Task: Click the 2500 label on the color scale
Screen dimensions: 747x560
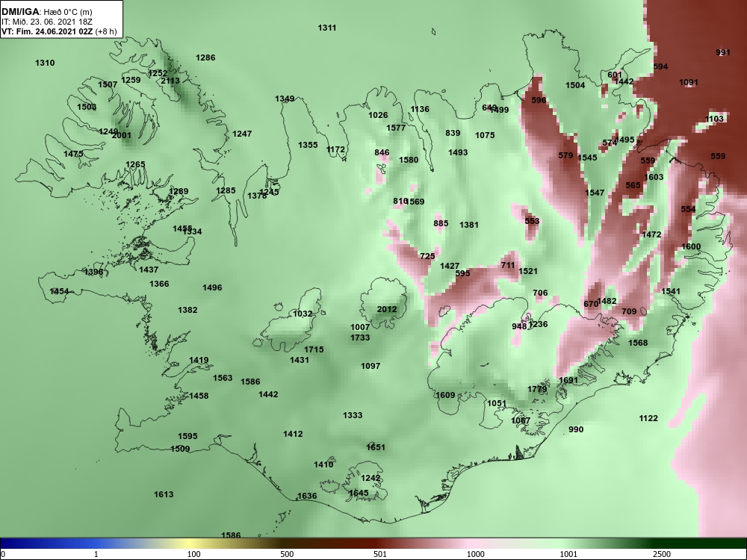Action: click(x=662, y=554)
